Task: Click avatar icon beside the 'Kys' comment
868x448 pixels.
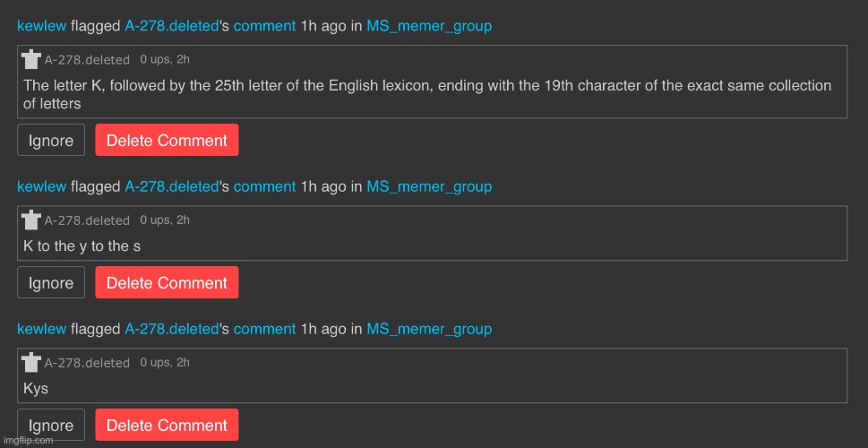Action: [x=31, y=362]
